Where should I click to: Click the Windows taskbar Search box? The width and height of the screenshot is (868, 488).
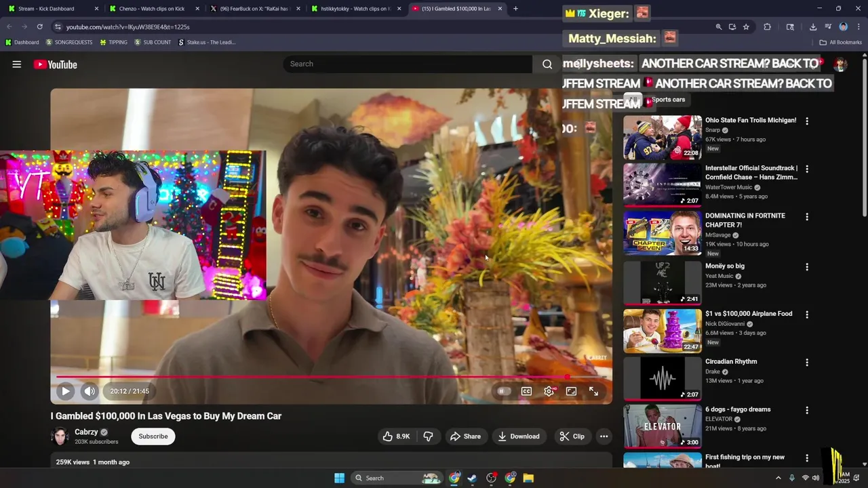pyautogui.click(x=397, y=478)
